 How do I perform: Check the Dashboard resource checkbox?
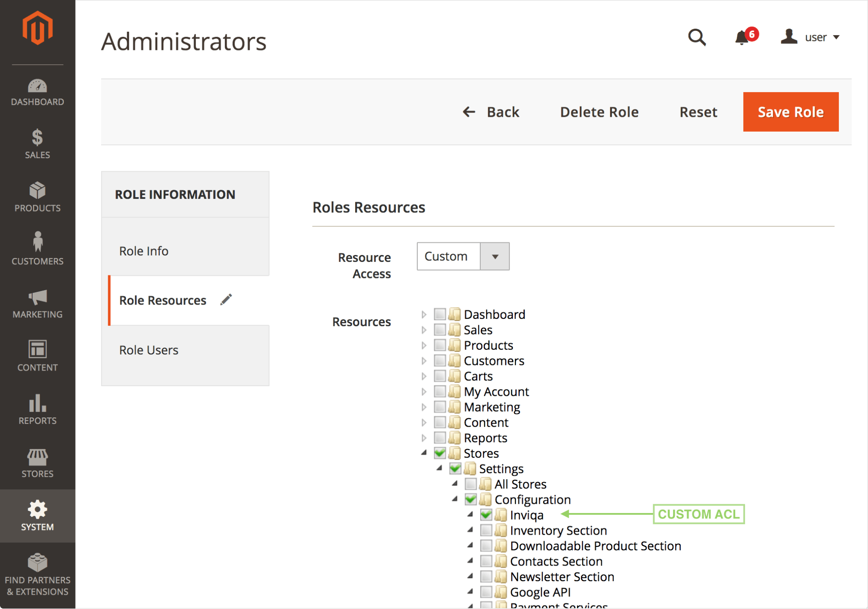point(440,314)
